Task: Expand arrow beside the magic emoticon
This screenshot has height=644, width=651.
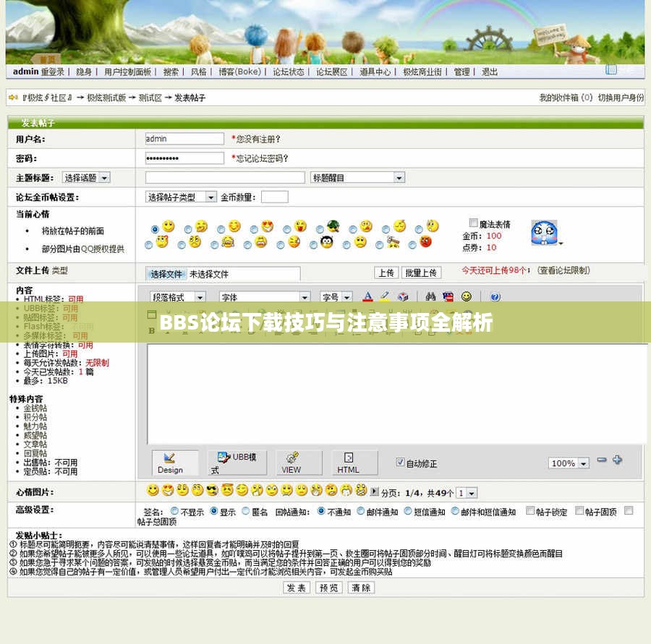Action: click(x=561, y=244)
